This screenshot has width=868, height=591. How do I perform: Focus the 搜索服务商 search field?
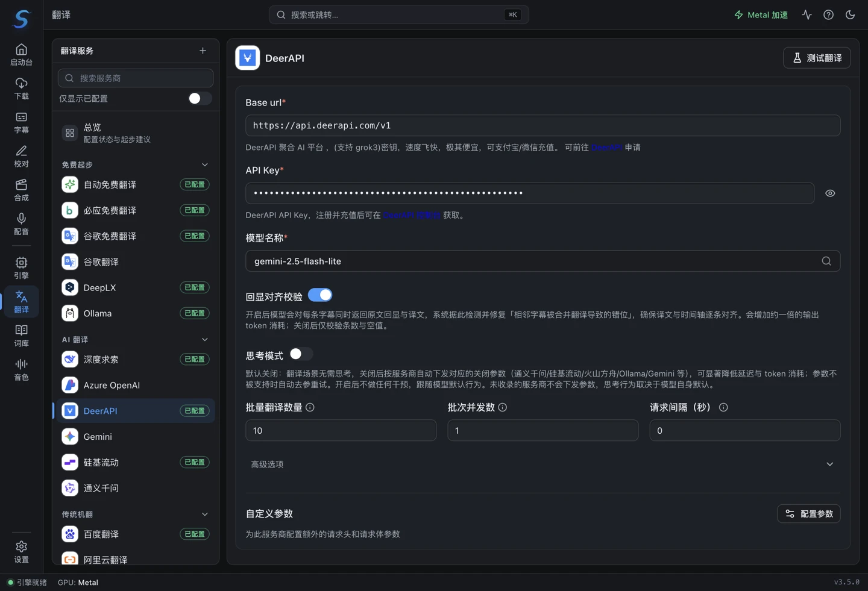pyautogui.click(x=136, y=78)
